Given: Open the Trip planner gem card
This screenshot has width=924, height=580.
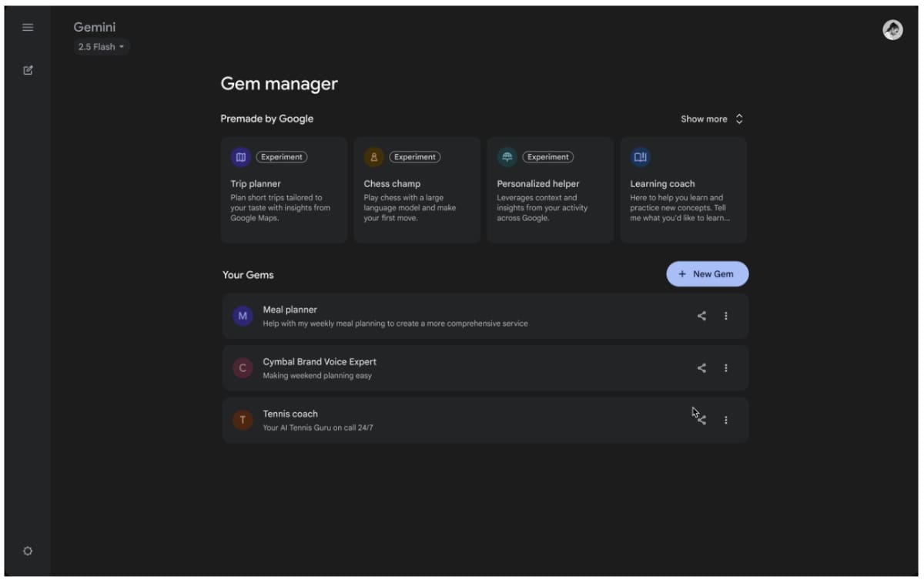Looking at the screenshot, I should pos(283,190).
